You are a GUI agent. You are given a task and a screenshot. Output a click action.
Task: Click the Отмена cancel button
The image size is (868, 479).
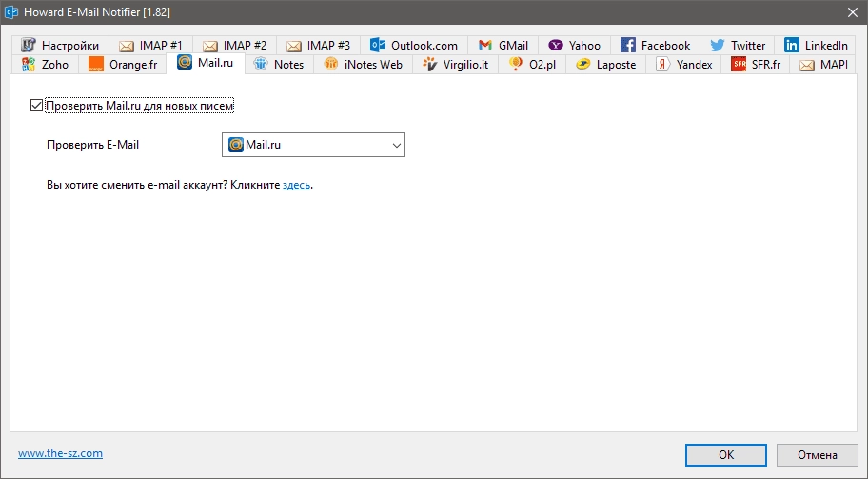[817, 455]
